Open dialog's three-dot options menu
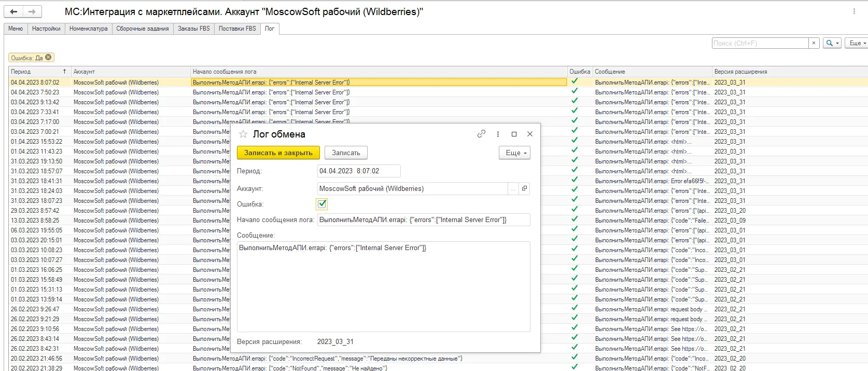 pyautogui.click(x=498, y=134)
